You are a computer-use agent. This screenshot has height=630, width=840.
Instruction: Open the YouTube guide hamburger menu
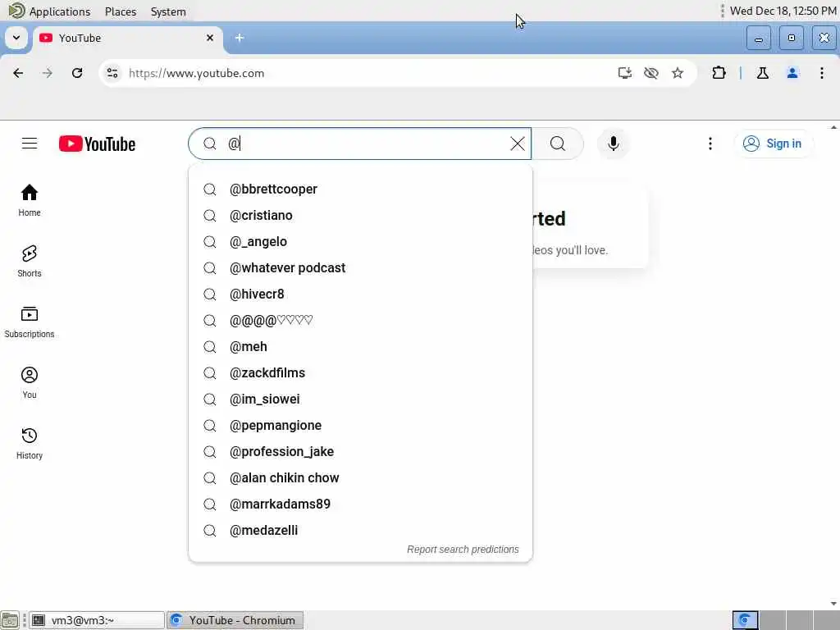click(30, 144)
